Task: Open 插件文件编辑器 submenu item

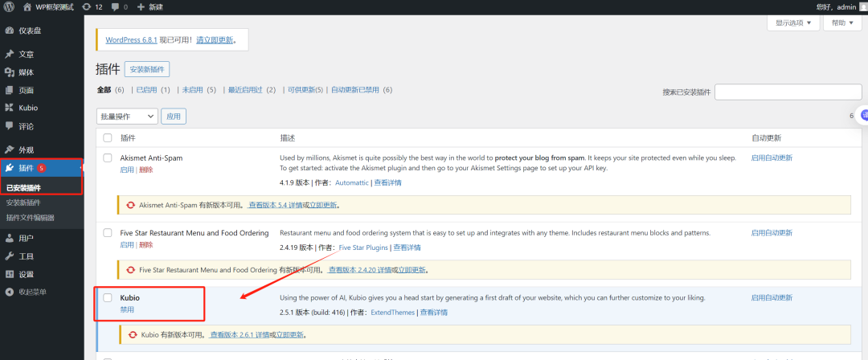Action: coord(30,218)
